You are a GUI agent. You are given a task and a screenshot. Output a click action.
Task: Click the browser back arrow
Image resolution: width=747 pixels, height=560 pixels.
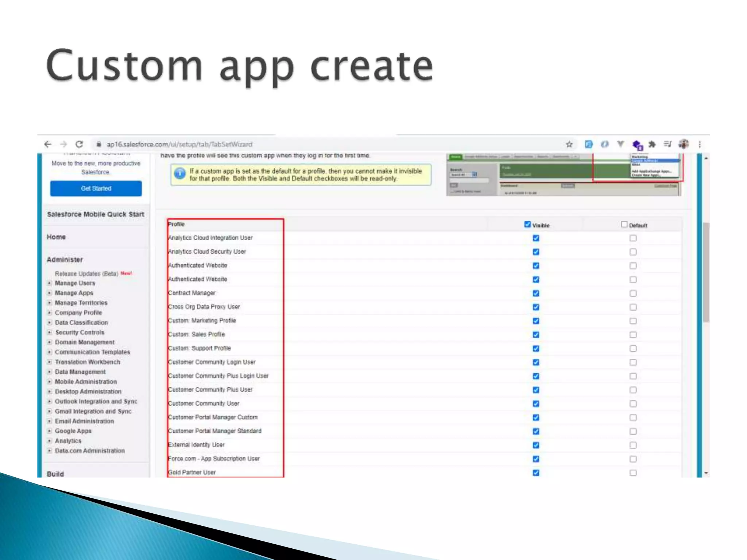pyautogui.click(x=48, y=144)
